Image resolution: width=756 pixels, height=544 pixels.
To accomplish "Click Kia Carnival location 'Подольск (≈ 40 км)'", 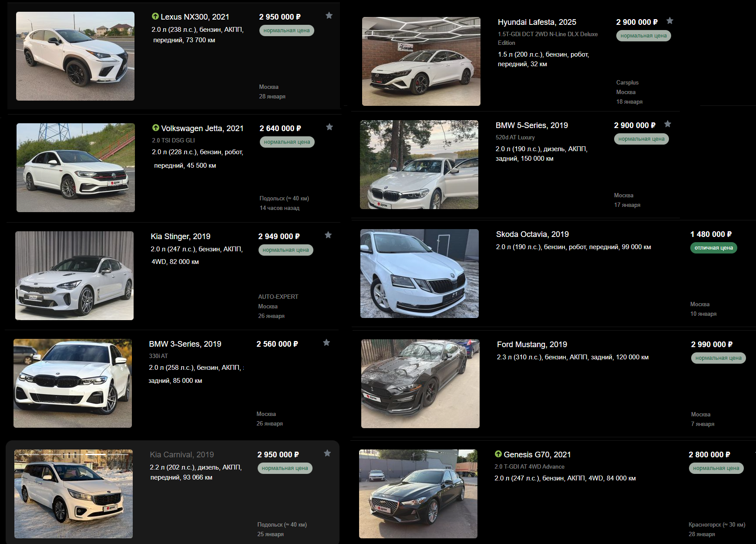I will 282,525.
